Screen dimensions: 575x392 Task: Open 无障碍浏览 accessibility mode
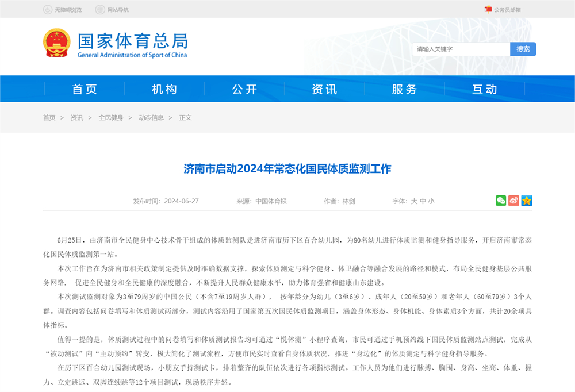pyautogui.click(x=63, y=10)
